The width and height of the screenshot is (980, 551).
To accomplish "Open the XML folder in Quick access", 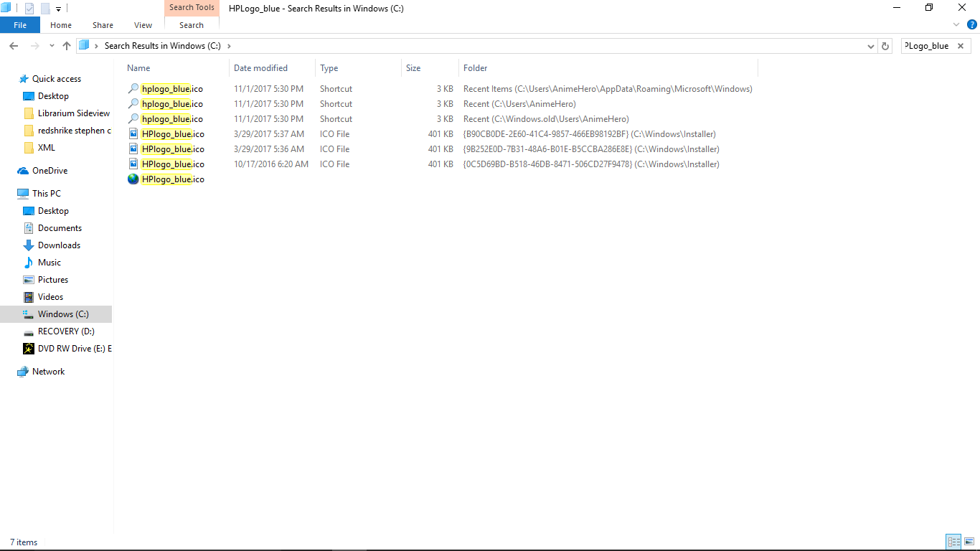I will pyautogui.click(x=47, y=148).
